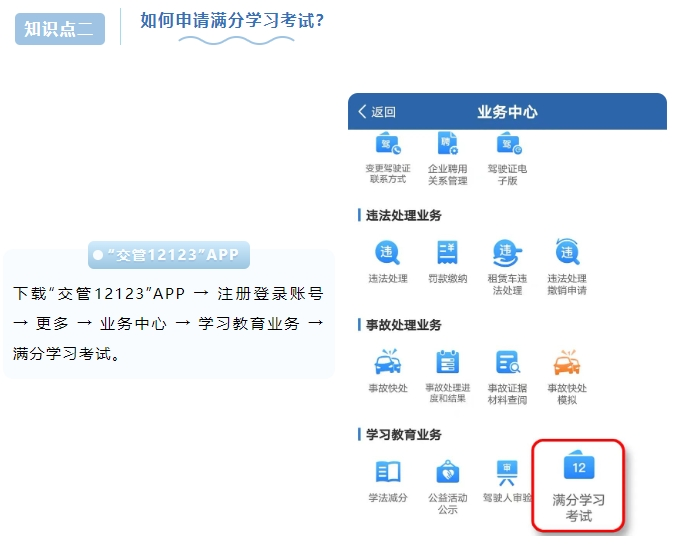Click the 驾驶证电子版 caption text
This screenshot has height=559, width=688.
[508, 175]
